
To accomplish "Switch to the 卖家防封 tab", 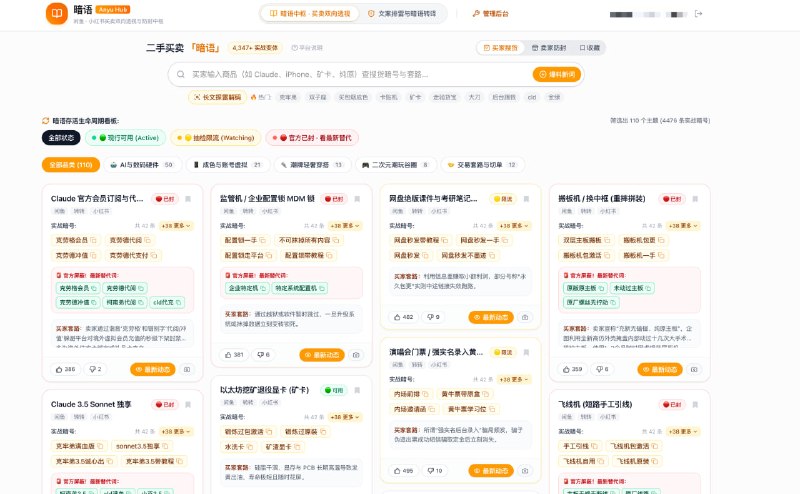I will coord(549,48).
